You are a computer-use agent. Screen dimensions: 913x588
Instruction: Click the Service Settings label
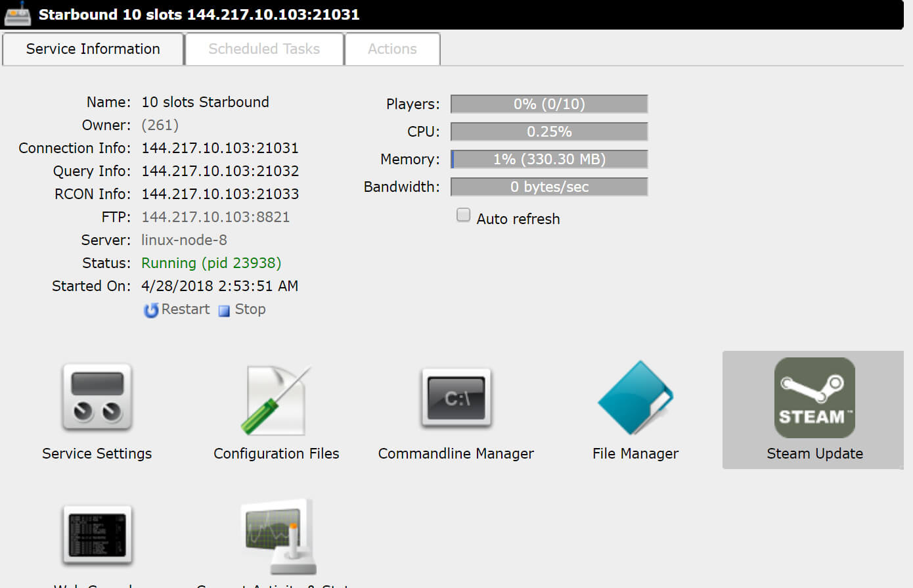[x=97, y=453]
